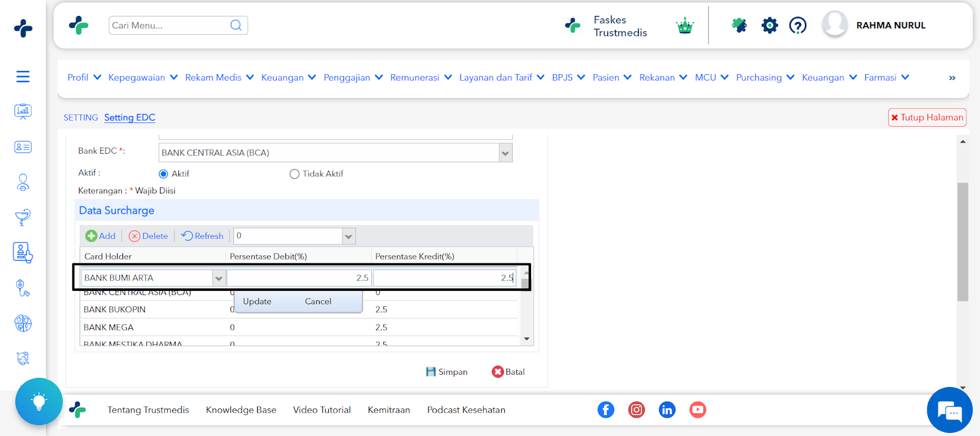Open the ID card sidebar icon
The height and width of the screenshot is (436, 980).
pos(23,147)
